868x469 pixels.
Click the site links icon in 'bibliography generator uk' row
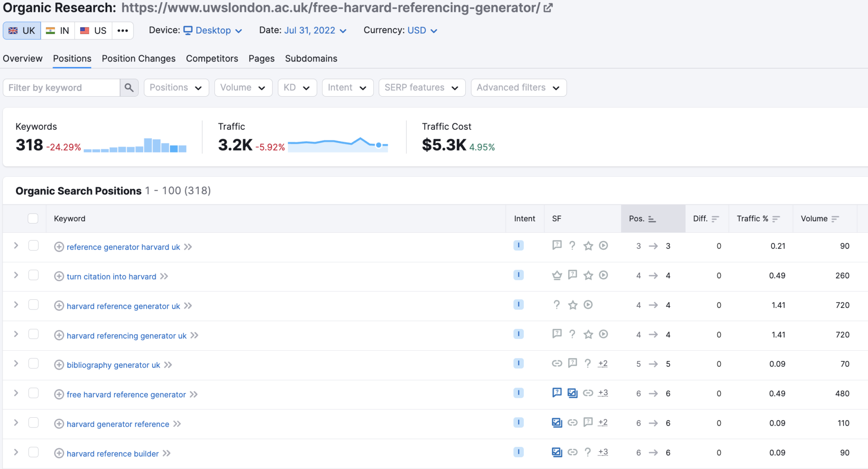click(x=557, y=363)
